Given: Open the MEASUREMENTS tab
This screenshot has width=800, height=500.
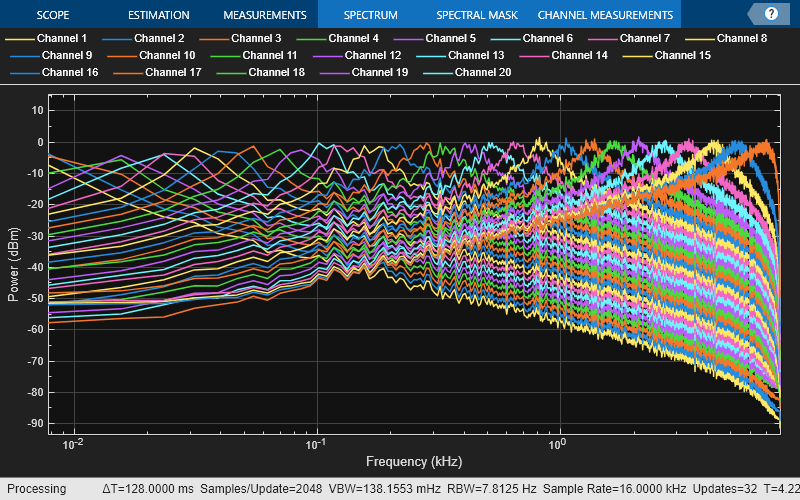Looking at the screenshot, I should (x=265, y=15).
